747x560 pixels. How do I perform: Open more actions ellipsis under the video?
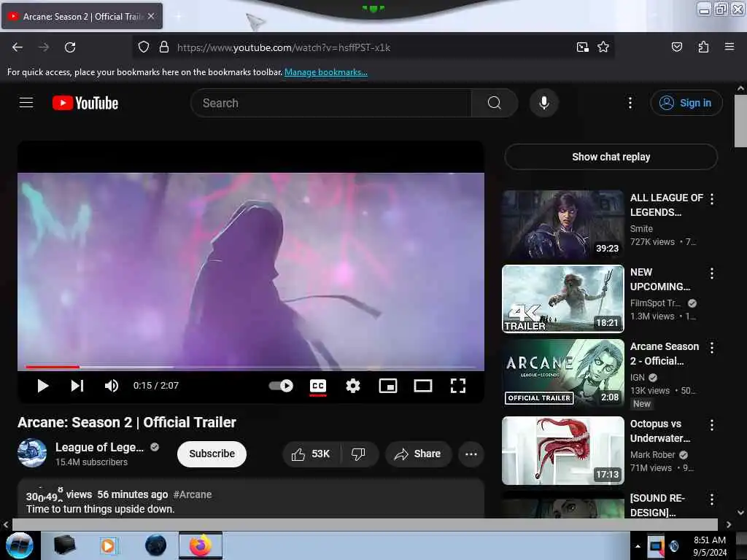[471, 454]
